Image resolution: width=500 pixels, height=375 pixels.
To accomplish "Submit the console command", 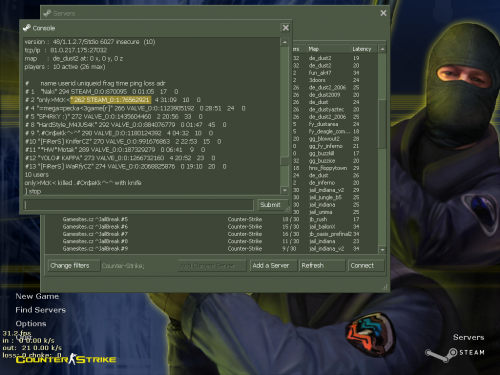I will click(x=272, y=205).
